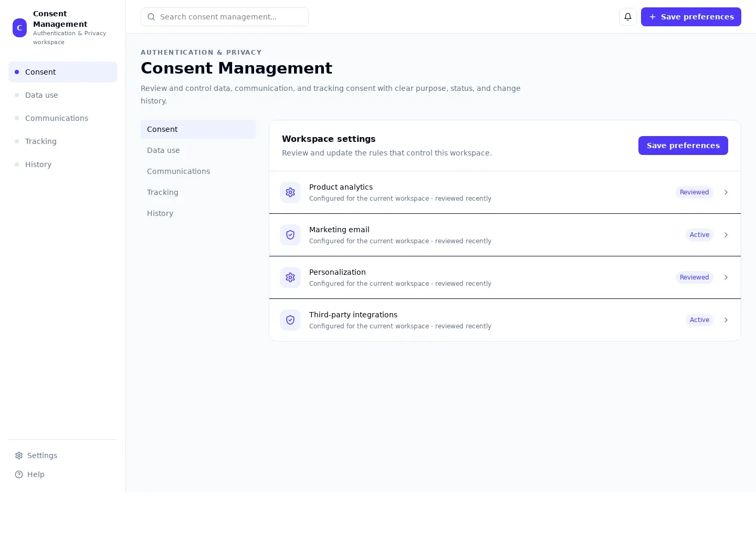This screenshot has height=538, width=756.
Task: Switch to the Tracking tab in the page sub-navigation
Action: pos(198,192)
